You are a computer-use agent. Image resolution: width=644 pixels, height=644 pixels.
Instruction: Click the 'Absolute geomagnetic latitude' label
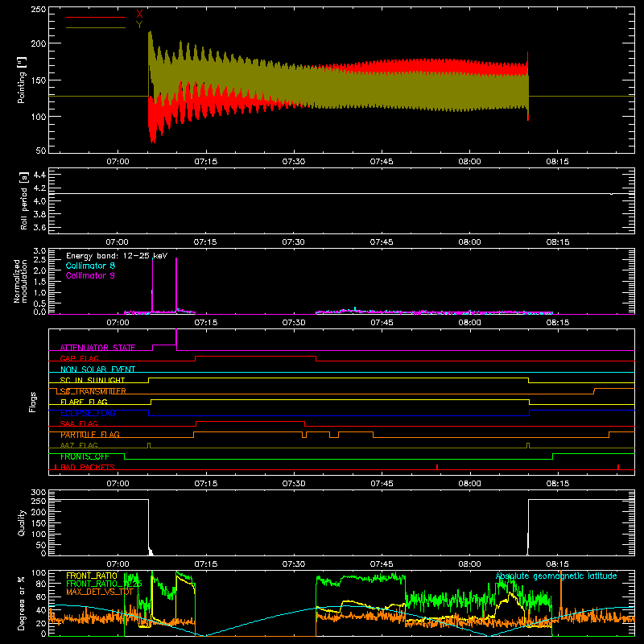point(556,576)
